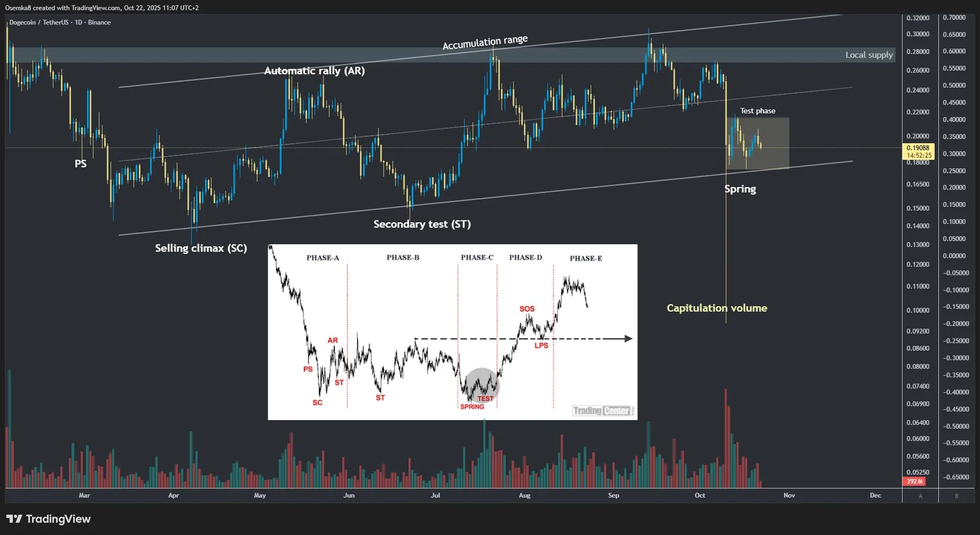
Task: Click the TradingView logo at bottom left
Action: (x=49, y=519)
